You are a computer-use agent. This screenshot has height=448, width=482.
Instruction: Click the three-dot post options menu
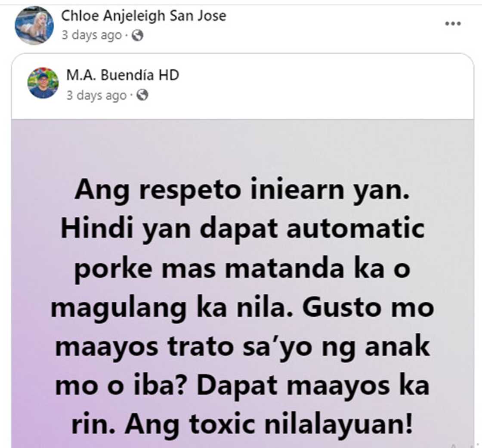click(x=453, y=24)
